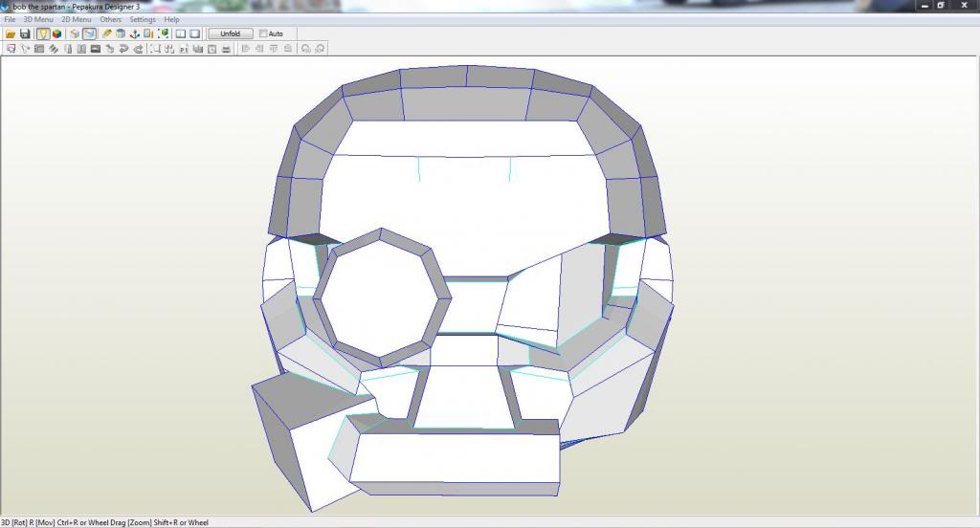Screen dimensions: 980x528
Task: Click the fourth lower-row icon with diagonal strokes
Action: pyautogui.click(x=54, y=49)
